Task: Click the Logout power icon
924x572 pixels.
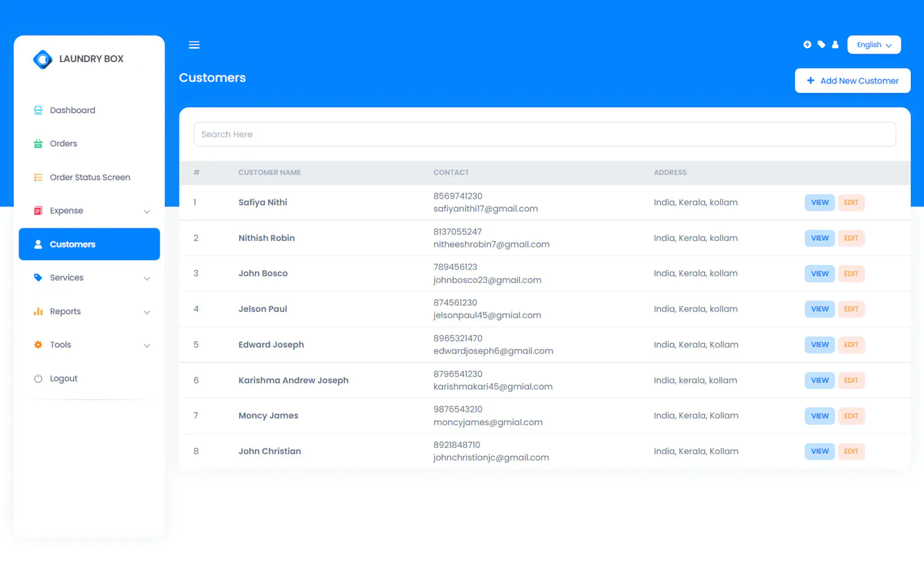Action: coord(38,379)
